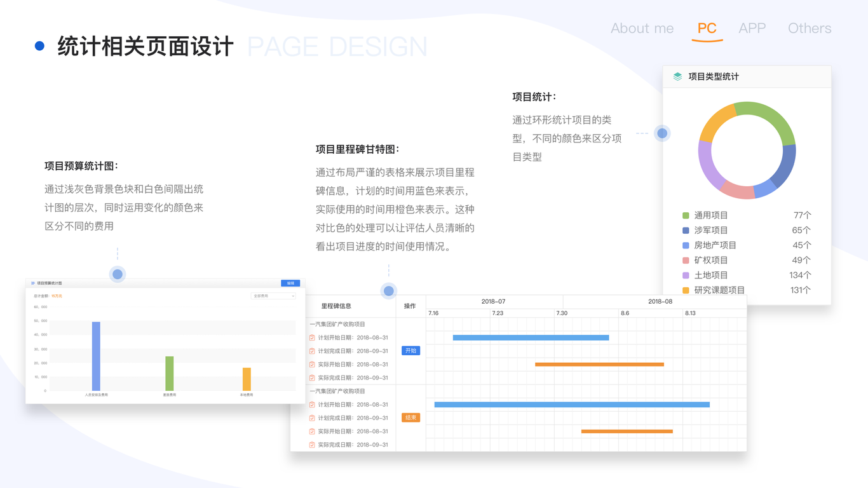Click the light blue 房地产项目 legend swatch
This screenshot has height=488, width=868.
coord(686,245)
